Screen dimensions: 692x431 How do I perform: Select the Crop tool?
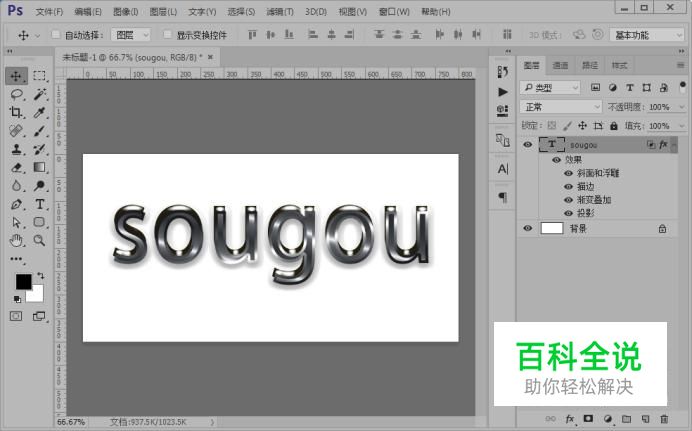pyautogui.click(x=16, y=112)
